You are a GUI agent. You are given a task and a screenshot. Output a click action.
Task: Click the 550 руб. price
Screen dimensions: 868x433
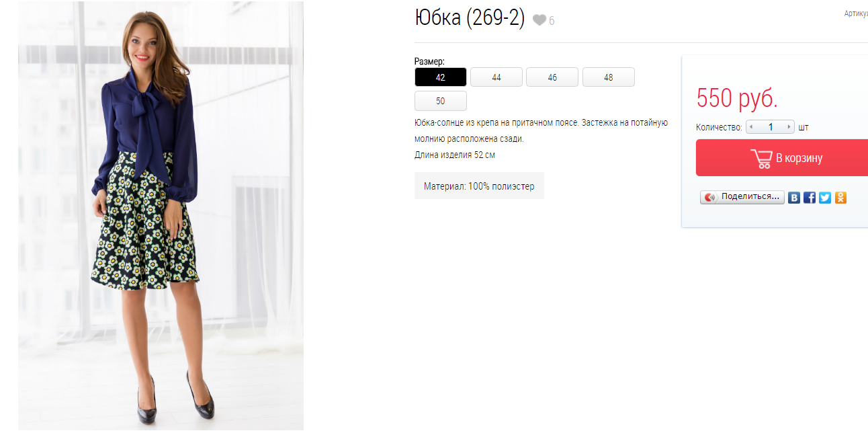(x=737, y=98)
